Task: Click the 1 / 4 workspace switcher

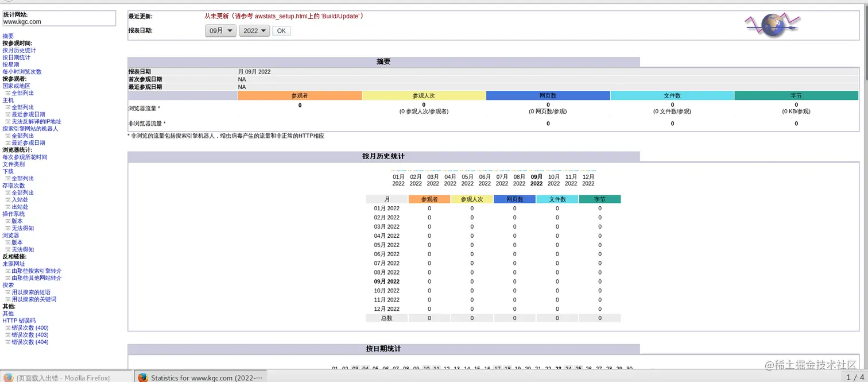Action: click(855, 377)
